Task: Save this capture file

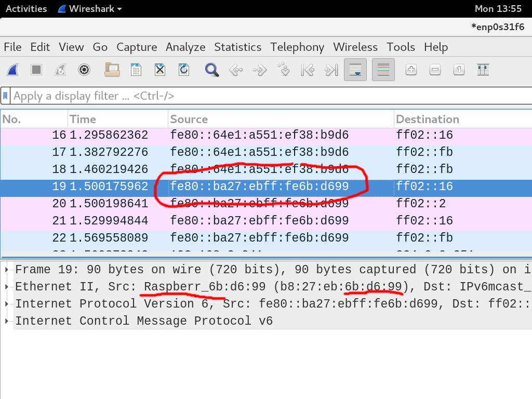Action: pos(136,70)
